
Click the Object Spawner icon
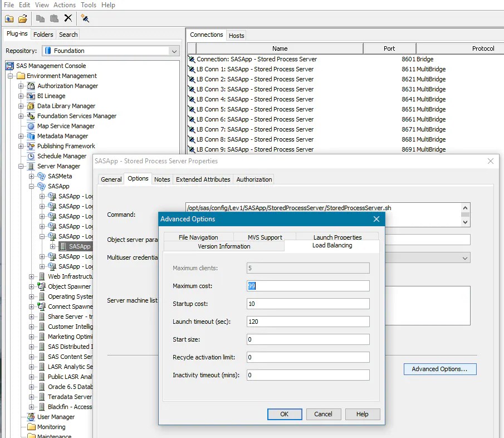pos(41,286)
